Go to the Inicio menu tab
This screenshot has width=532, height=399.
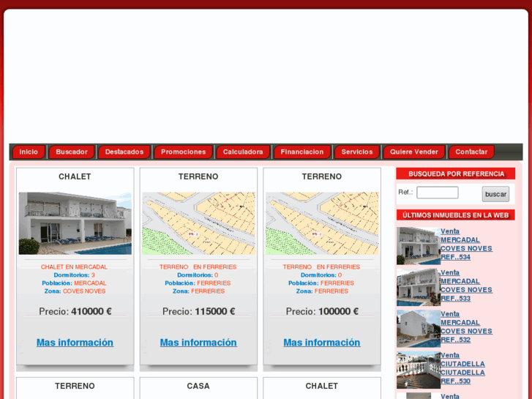coord(29,152)
